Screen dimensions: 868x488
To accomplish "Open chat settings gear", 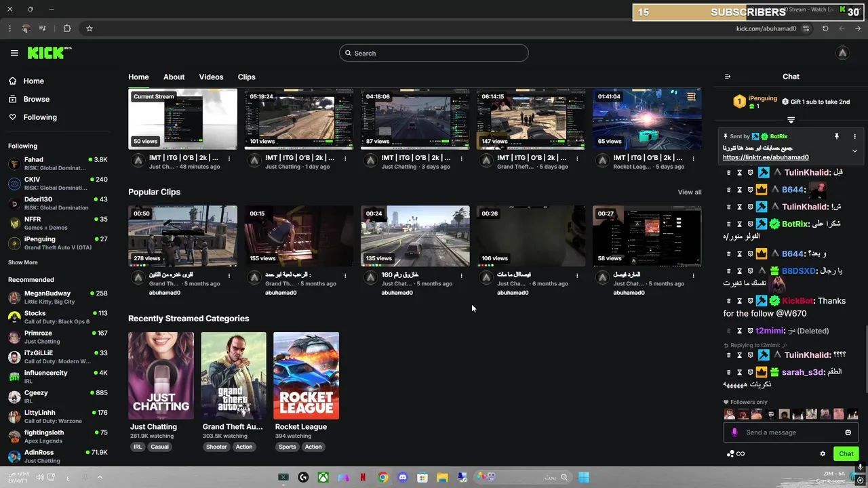I will [823, 454].
